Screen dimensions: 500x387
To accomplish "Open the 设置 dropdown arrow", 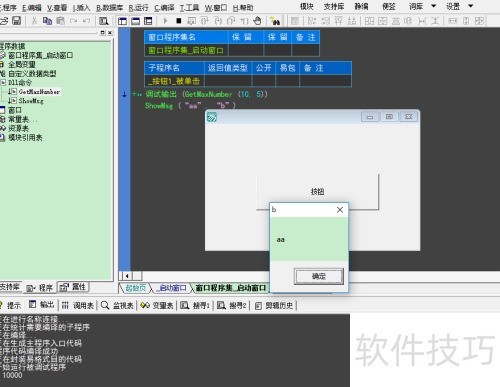I will pos(471,6).
